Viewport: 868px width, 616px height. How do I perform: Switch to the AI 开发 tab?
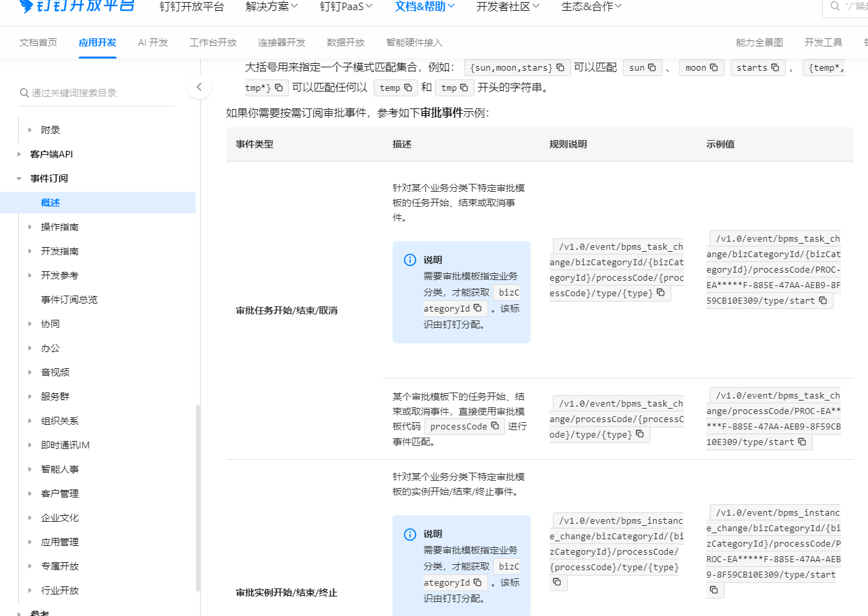tap(153, 42)
